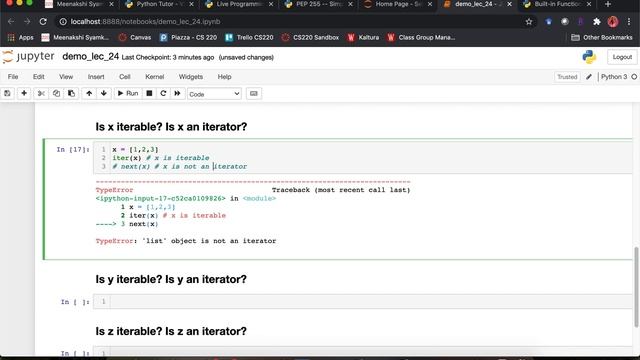Insert cell below with plus icon
640x360 pixels.
point(24,93)
